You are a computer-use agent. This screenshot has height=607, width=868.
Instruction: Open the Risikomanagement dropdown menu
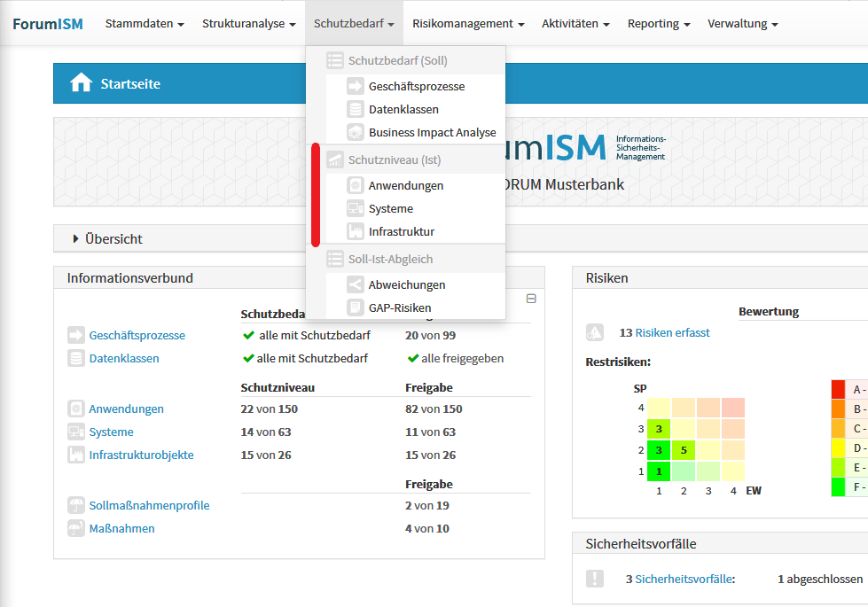(x=468, y=24)
